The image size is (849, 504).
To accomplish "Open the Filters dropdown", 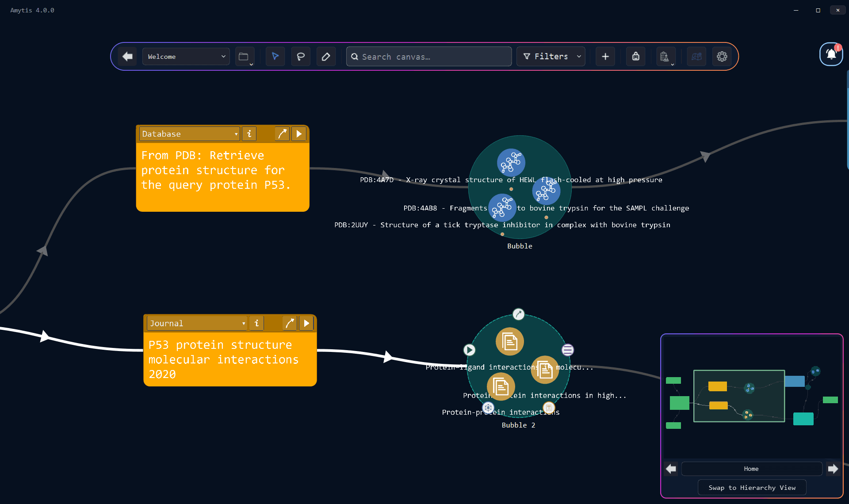I will coord(551,57).
